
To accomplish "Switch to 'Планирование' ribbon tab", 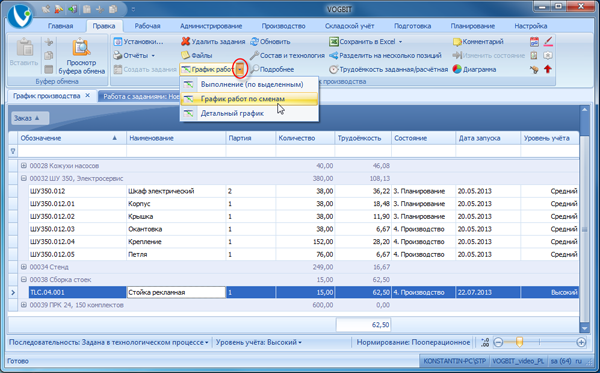I will (x=473, y=26).
